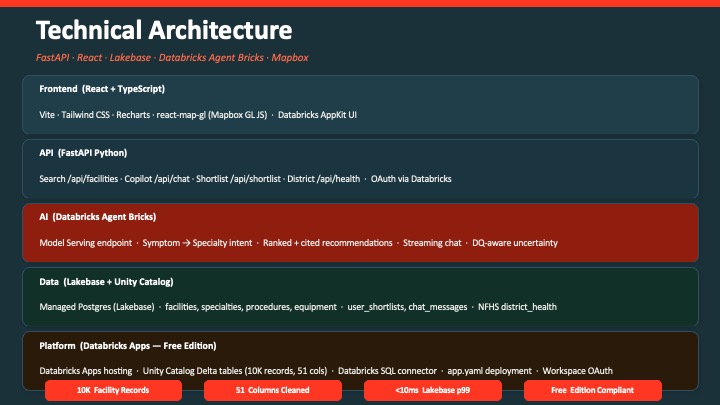Click the Databricks AppKit UI text

pos(317,115)
